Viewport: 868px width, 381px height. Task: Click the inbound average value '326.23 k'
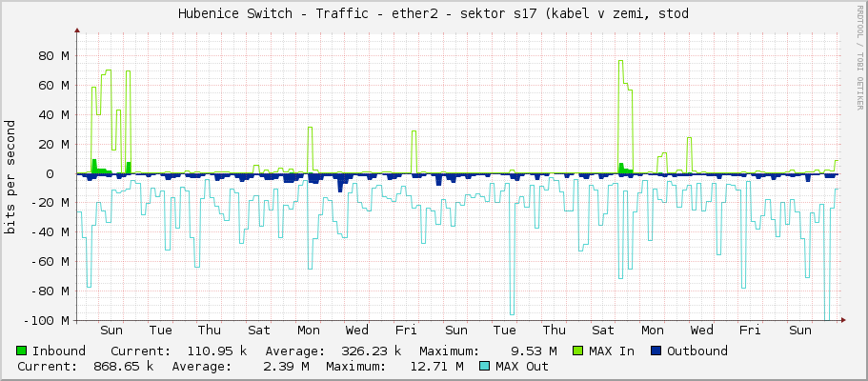coord(372,351)
